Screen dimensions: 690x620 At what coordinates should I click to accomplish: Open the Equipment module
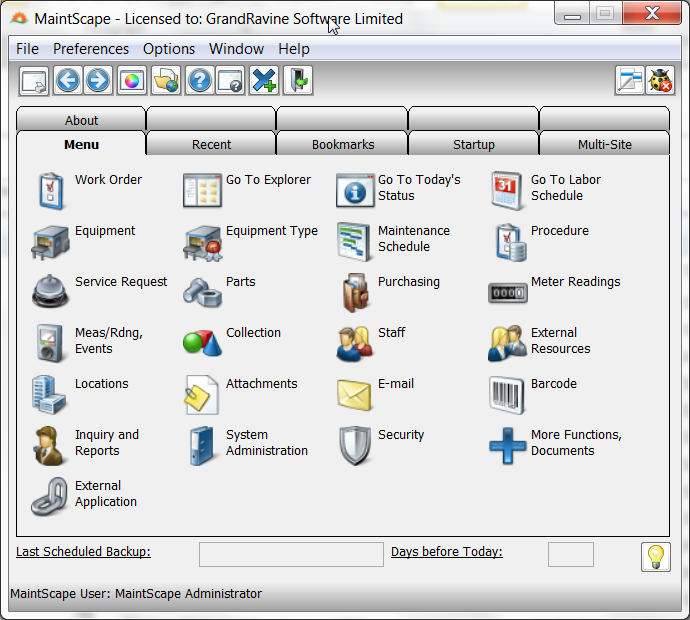[x=50, y=242]
